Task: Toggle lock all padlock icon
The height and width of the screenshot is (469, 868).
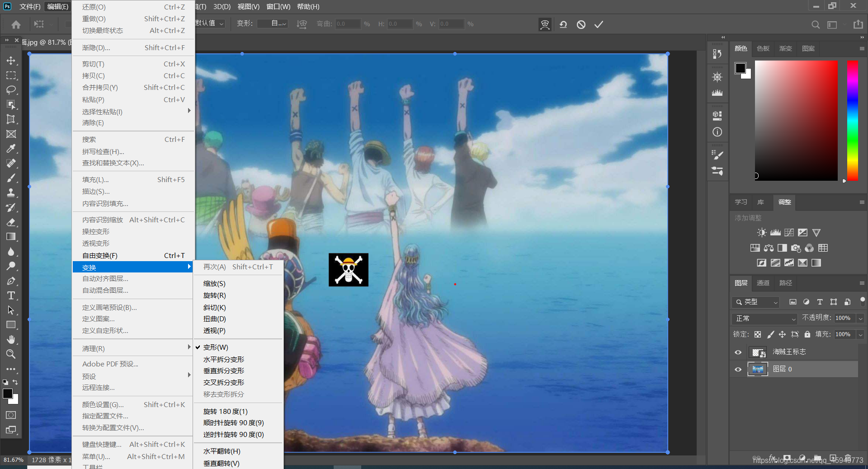Action: 807,334
